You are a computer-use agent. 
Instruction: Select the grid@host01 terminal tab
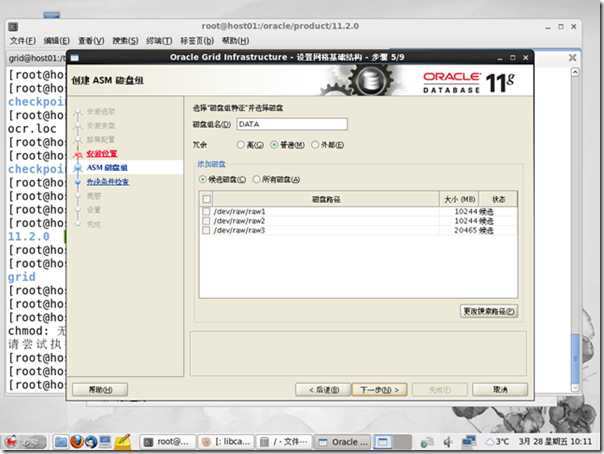point(37,58)
